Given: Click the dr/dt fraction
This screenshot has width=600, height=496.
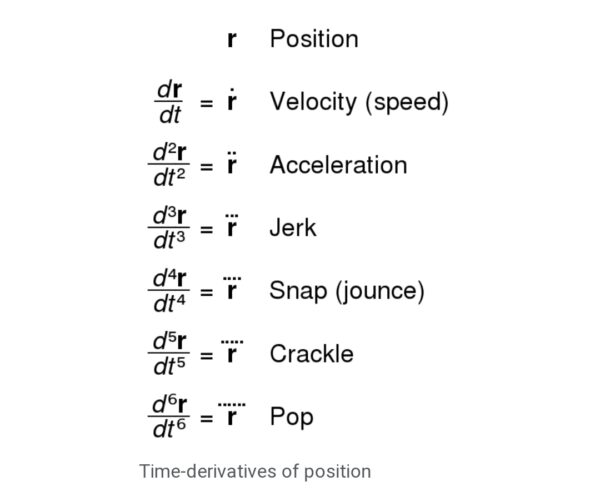Looking at the screenshot, I should tap(168, 103).
